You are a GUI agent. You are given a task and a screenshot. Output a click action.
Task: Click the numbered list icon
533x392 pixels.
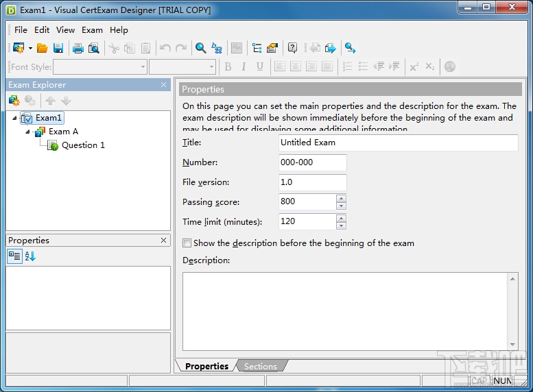pyautogui.click(x=347, y=66)
